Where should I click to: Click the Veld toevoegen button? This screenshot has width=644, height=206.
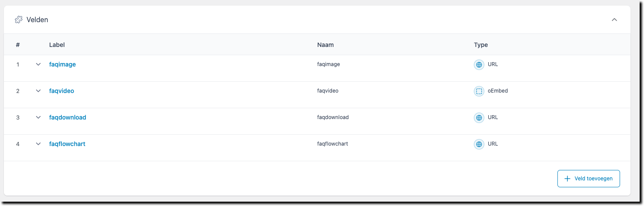click(589, 179)
